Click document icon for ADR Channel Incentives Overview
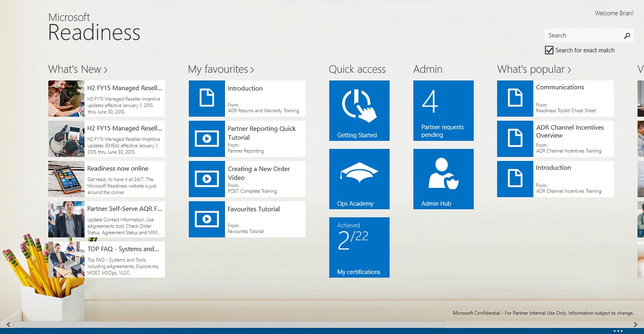 tap(515, 139)
